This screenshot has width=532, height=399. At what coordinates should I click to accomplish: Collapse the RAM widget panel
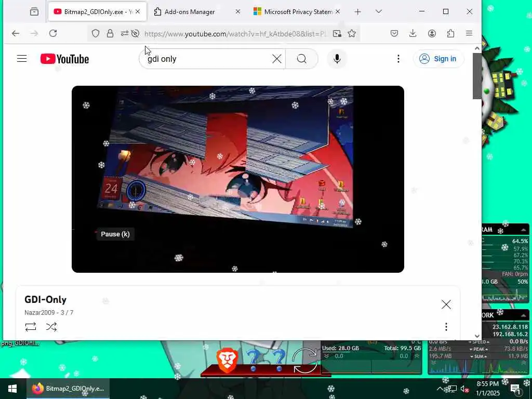[x=524, y=230]
